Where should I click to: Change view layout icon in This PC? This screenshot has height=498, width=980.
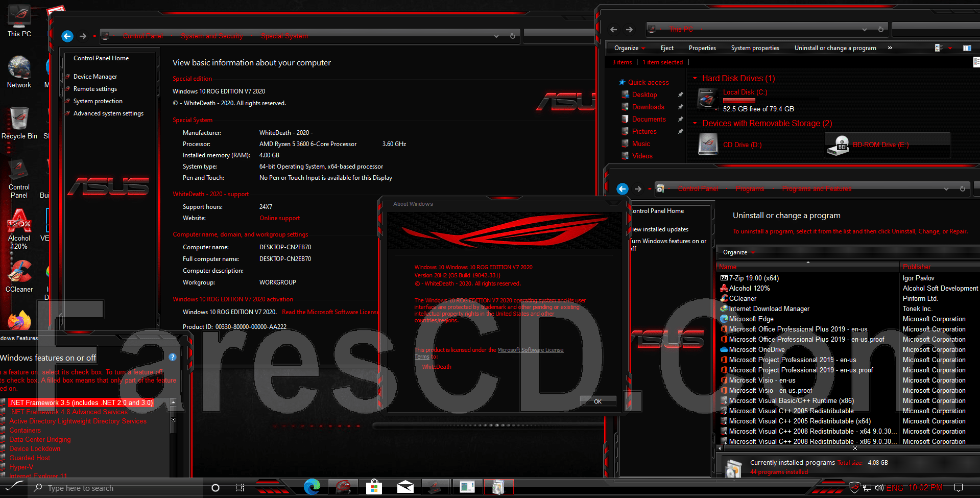point(938,48)
